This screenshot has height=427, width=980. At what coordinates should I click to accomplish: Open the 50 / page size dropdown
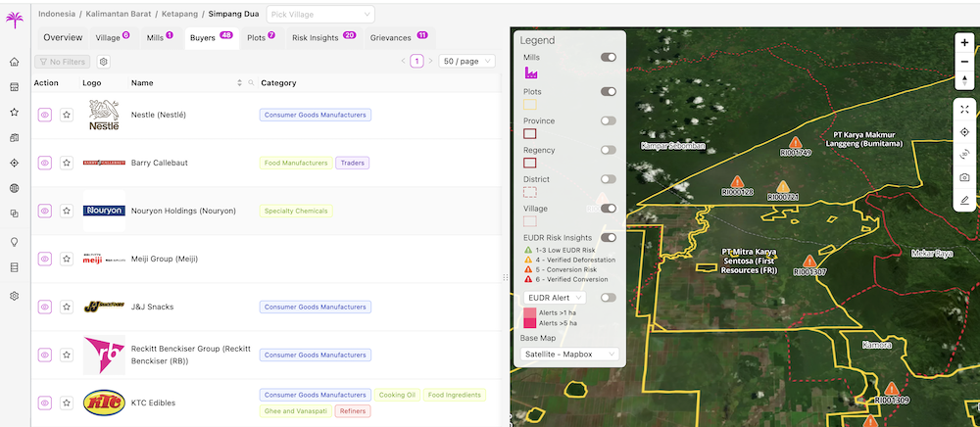466,61
